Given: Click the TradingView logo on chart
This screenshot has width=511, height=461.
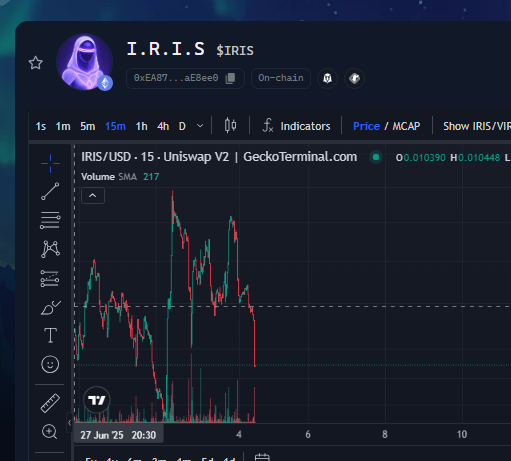Looking at the screenshot, I should (x=97, y=400).
